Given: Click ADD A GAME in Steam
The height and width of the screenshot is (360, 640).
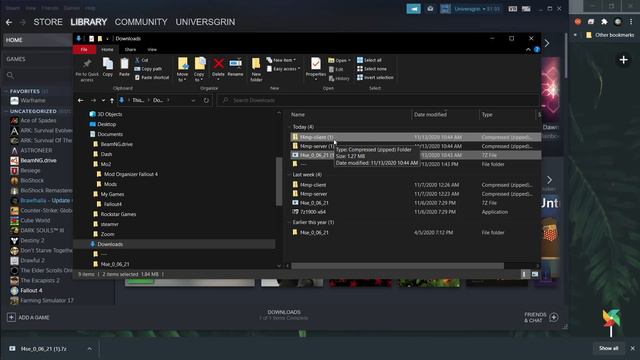Looking at the screenshot, I should (28, 317).
